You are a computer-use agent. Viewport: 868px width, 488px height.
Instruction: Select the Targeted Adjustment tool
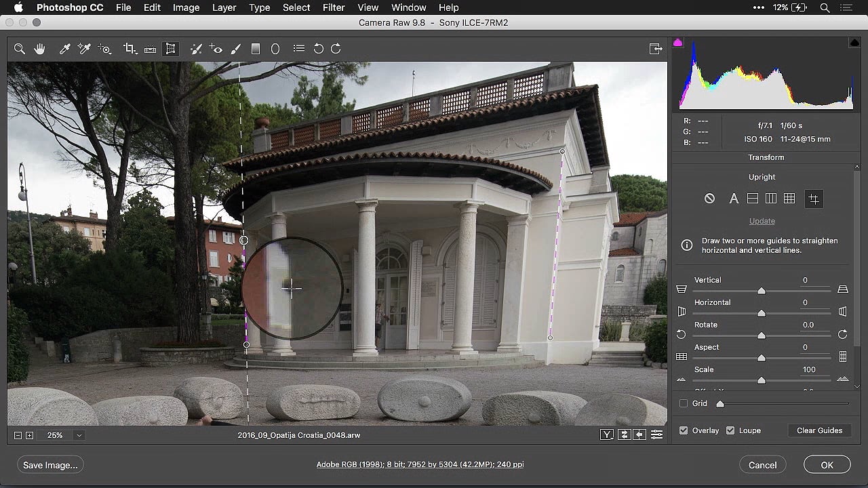[105, 49]
